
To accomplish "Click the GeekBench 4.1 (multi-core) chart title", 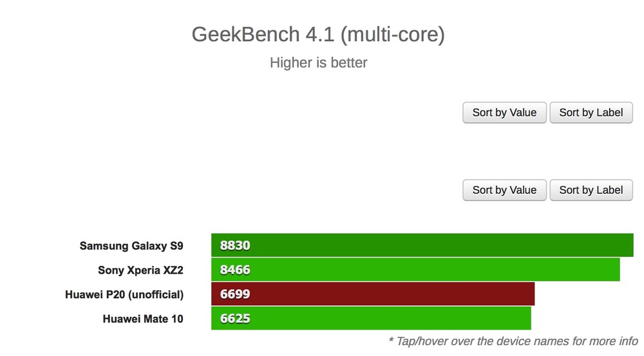I will [x=318, y=35].
